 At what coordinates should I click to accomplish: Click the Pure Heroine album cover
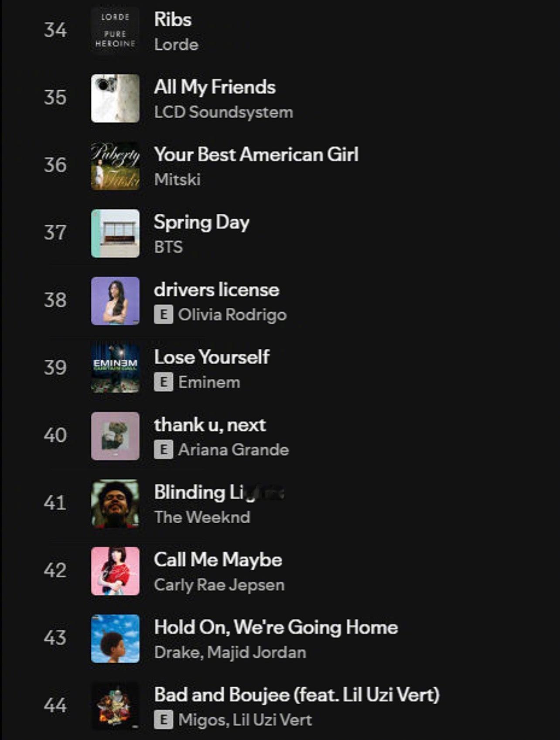point(115,31)
